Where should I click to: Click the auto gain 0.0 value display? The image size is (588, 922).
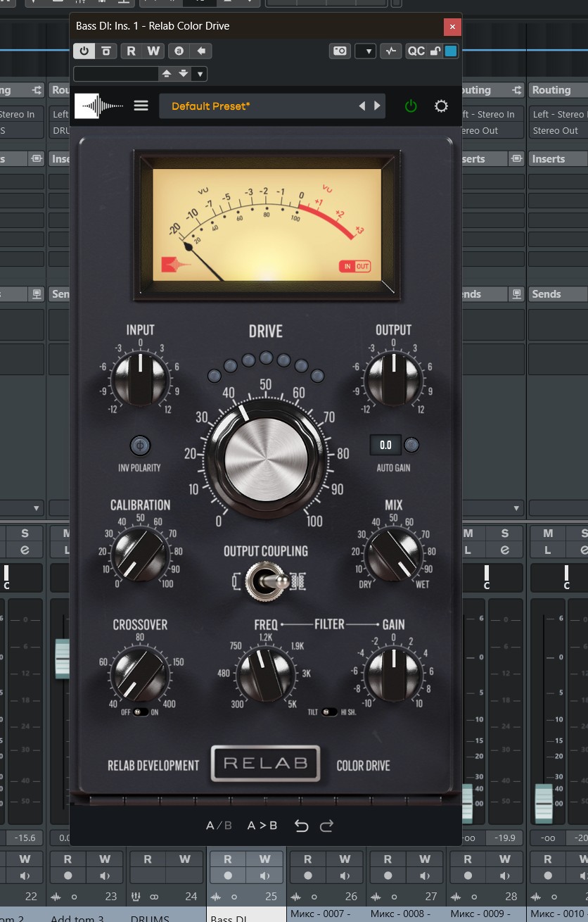385,445
